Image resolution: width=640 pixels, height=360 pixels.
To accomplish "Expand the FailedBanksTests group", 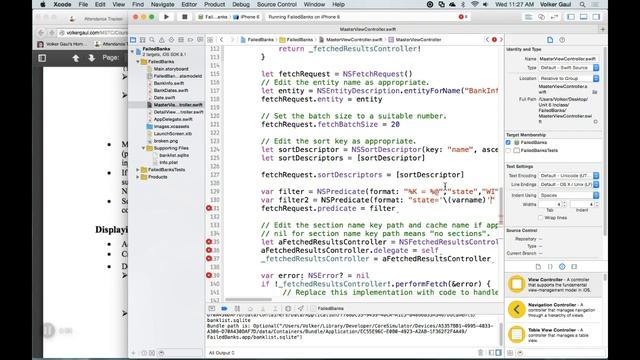I will click(x=138, y=170).
